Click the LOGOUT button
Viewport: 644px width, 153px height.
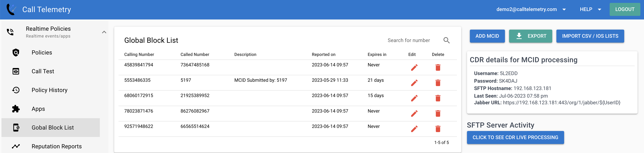[625, 10]
